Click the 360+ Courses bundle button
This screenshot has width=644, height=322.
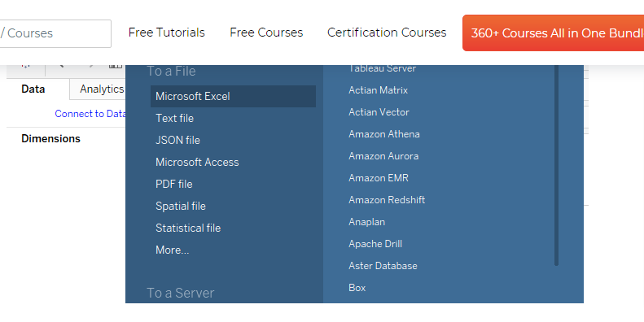click(554, 33)
